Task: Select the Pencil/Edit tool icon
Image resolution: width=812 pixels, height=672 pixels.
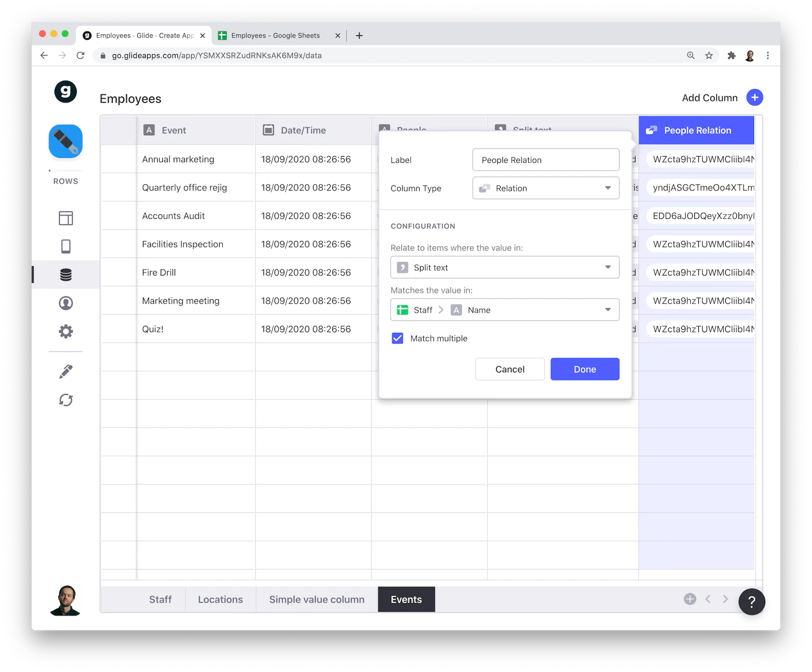Action: [x=66, y=370]
